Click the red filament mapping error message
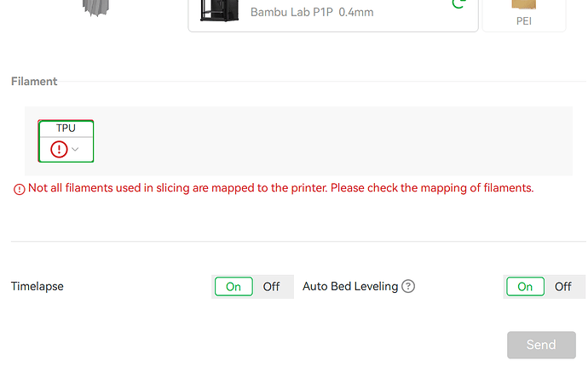Screen dimensions: 588x372 coord(280,187)
